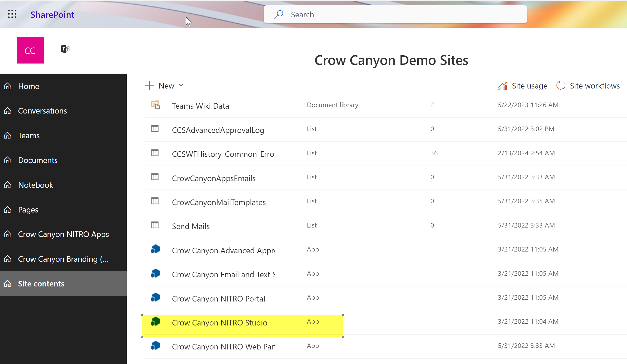Open the Crow Canyon NITRO Apps sidebar link

coord(63,234)
